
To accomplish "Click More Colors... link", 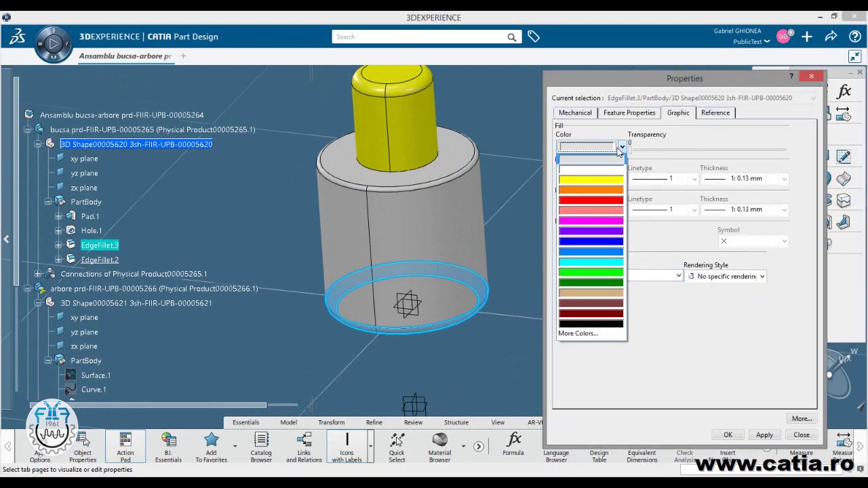I will (x=578, y=333).
